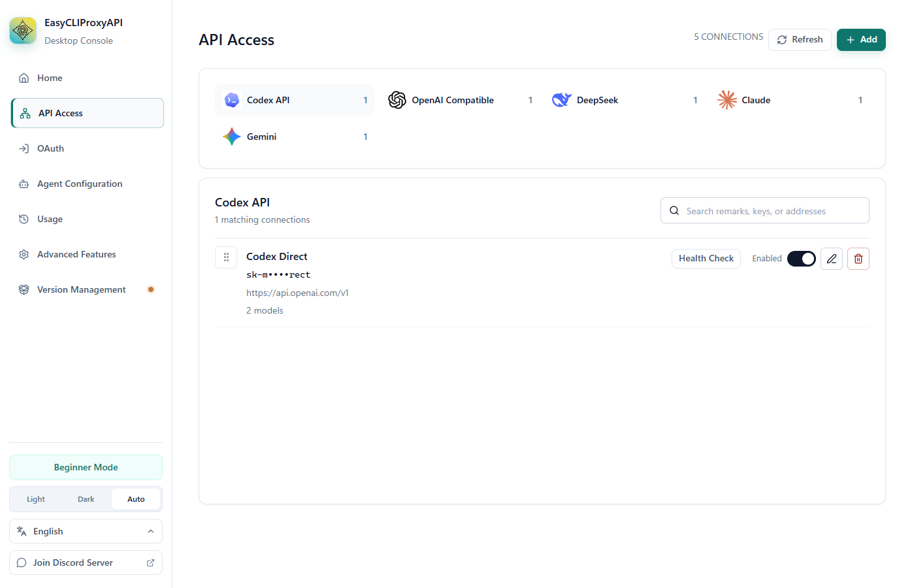Viewport: 912px width, 588px height.
Task: Click the language translate icon
Action: coord(22,531)
